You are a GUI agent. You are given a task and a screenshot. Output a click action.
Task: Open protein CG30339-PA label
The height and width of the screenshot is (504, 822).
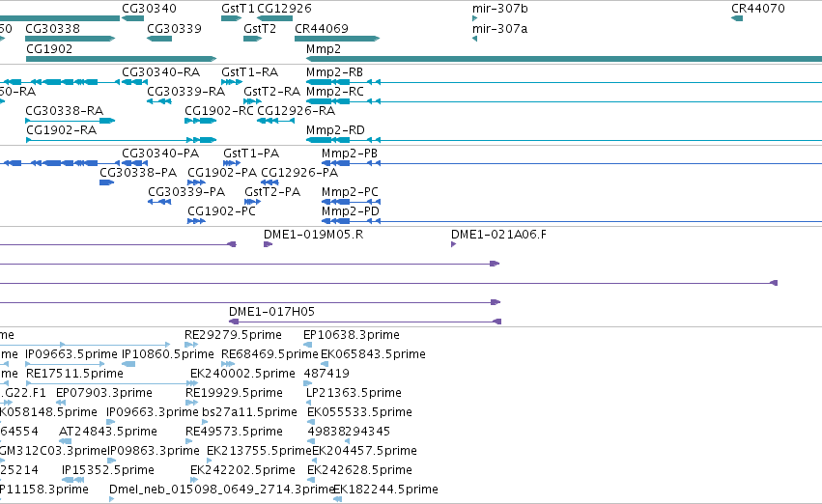[x=186, y=192]
